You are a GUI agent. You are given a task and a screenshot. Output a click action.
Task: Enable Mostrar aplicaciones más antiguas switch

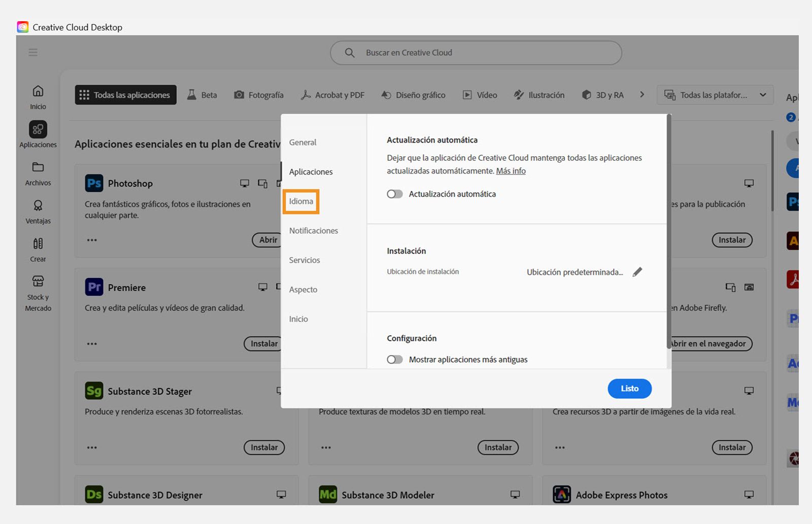coord(395,360)
